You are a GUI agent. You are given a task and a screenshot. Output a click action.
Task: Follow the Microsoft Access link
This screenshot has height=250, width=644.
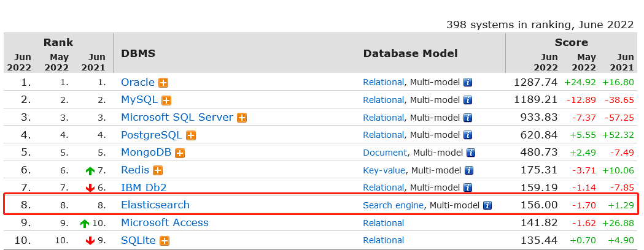tap(165, 222)
